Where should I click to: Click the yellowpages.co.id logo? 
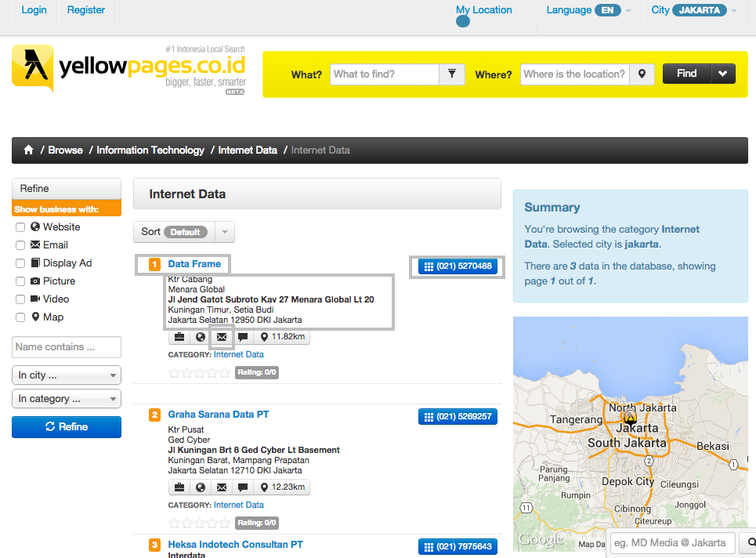128,68
